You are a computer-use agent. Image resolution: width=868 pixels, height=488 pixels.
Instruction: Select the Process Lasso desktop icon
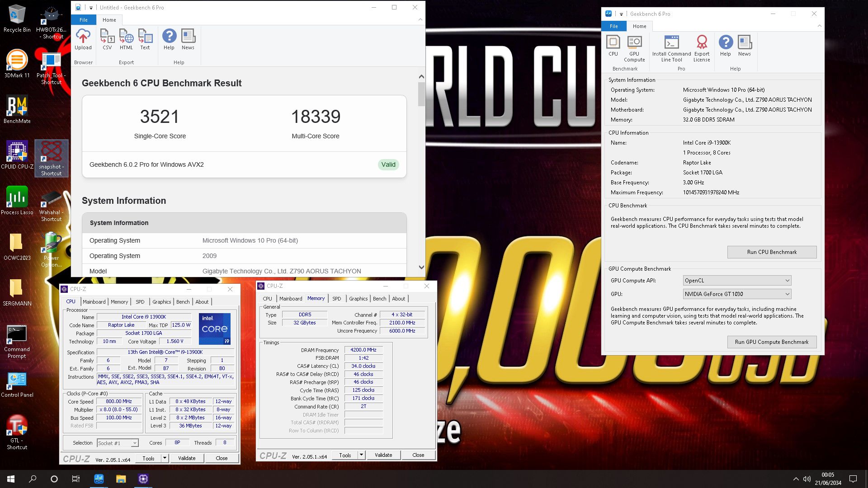[17, 201]
